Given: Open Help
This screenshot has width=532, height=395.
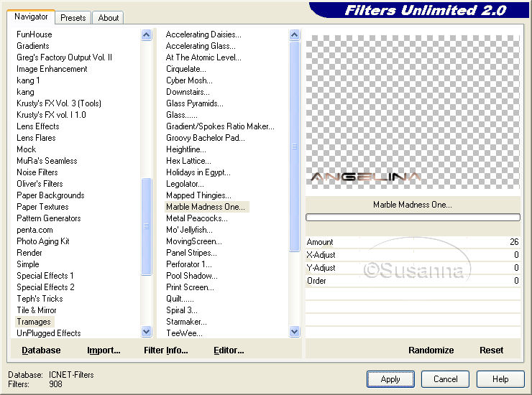Looking at the screenshot, I should click(x=500, y=379).
